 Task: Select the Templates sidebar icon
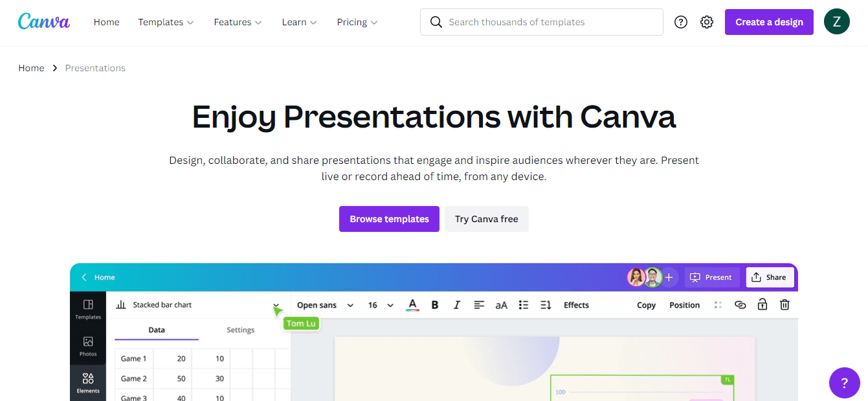coord(88,309)
